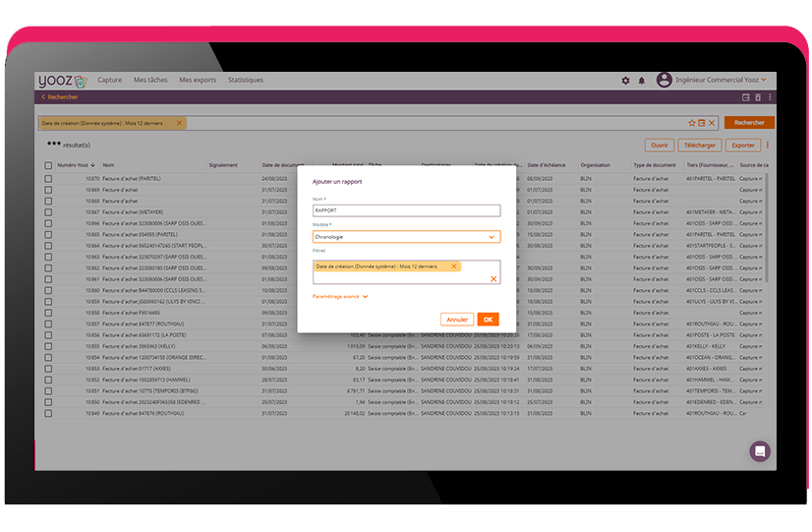Click the add report icon in search bar
Viewport: 812px width, 532px height.
pyautogui.click(x=702, y=123)
